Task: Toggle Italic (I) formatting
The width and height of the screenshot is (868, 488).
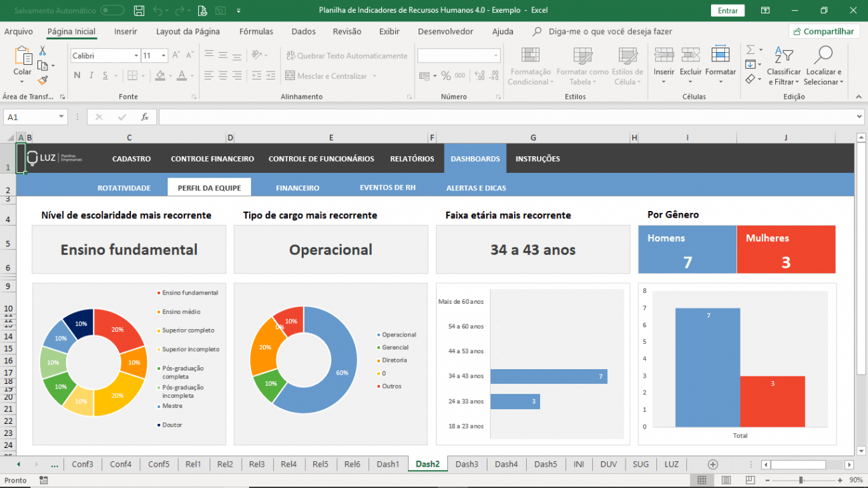Action: click(91, 75)
